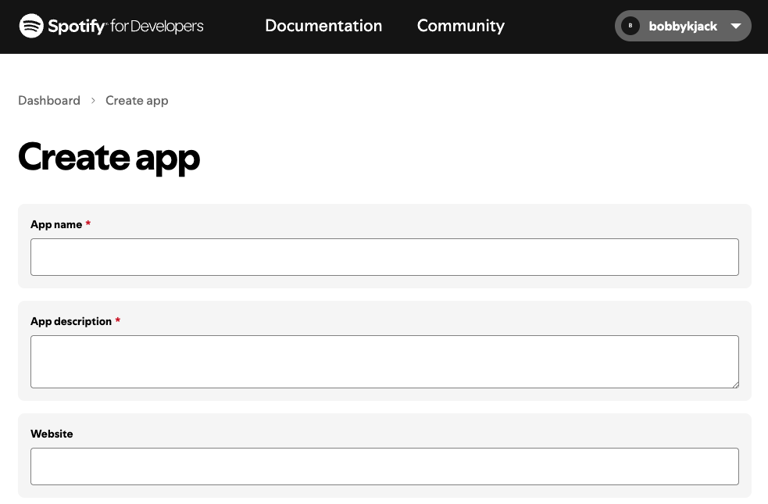768x504 pixels.
Task: Select the Create app breadcrumb item
Action: [137, 100]
